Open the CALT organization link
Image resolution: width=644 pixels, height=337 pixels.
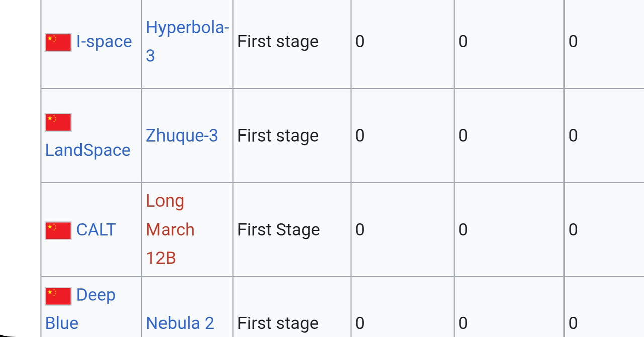(x=96, y=230)
